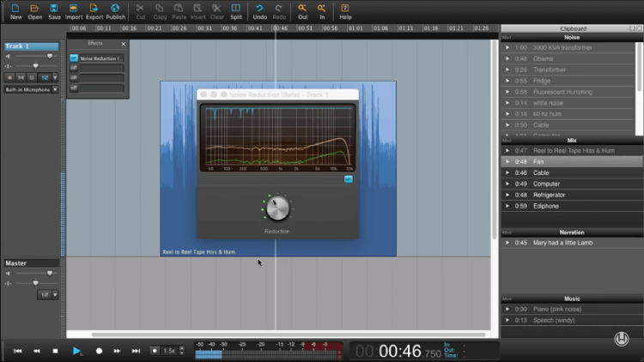Select the Mix clipboard section header
The image size is (644, 362).
tap(572, 141)
